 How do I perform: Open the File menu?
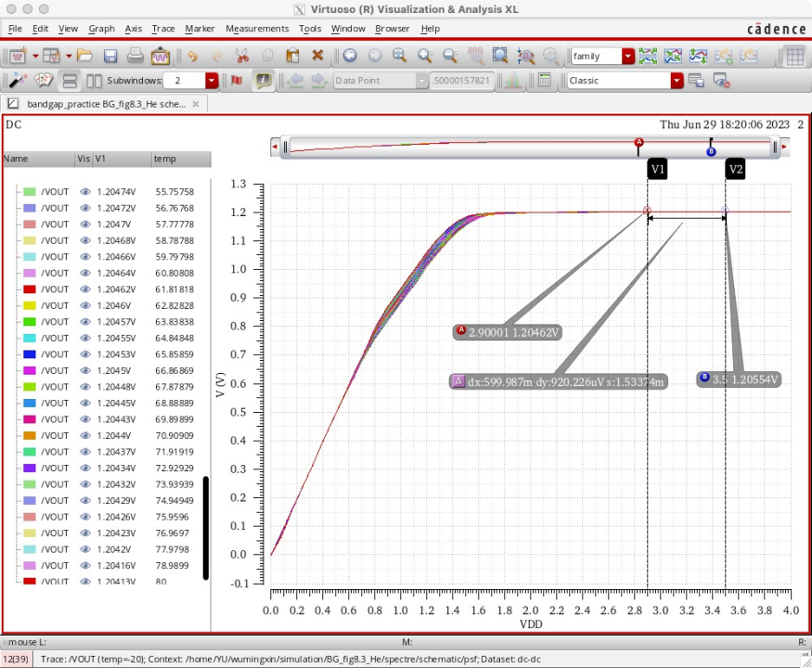15,29
